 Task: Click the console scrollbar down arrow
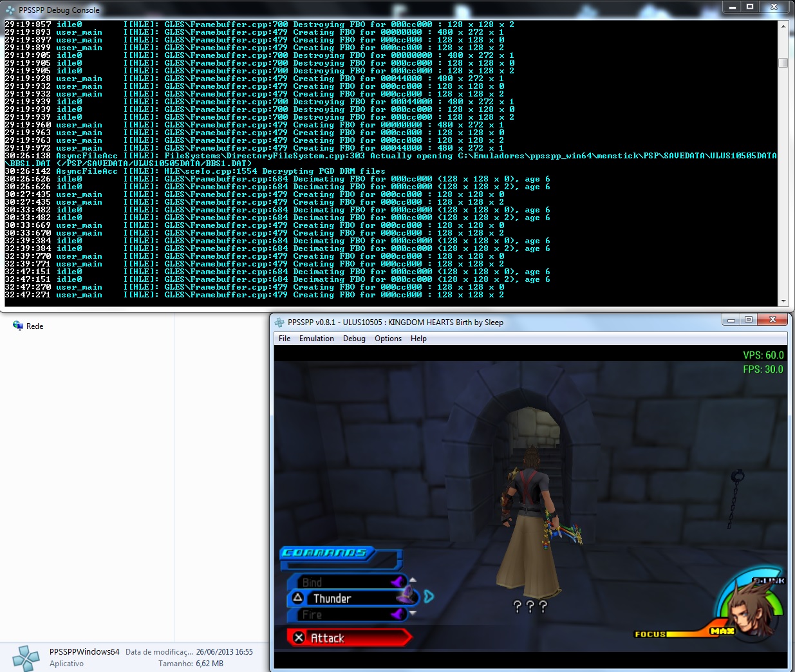tap(783, 301)
